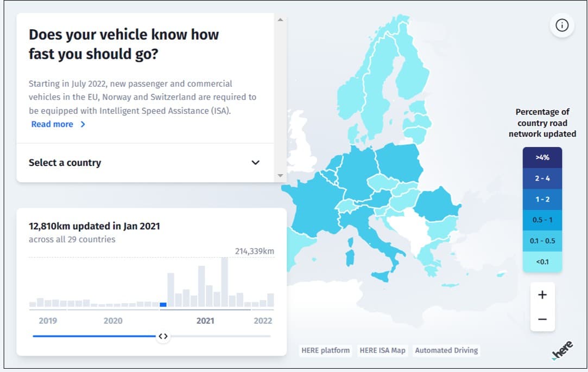Zoom out the map with minus button
Image resolution: width=588 pixels, height=372 pixels.
[x=542, y=319]
